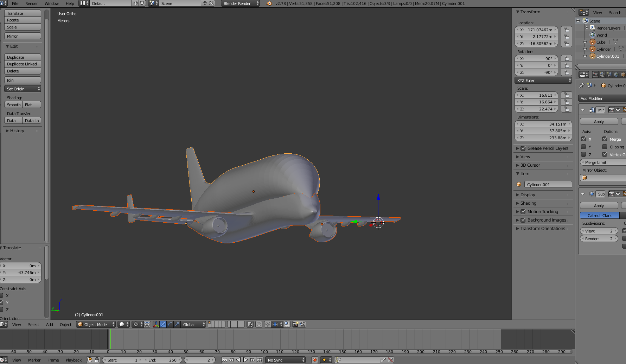Toggle the proportional editing circle icon
626x364 pixels.
pyautogui.click(x=259, y=324)
